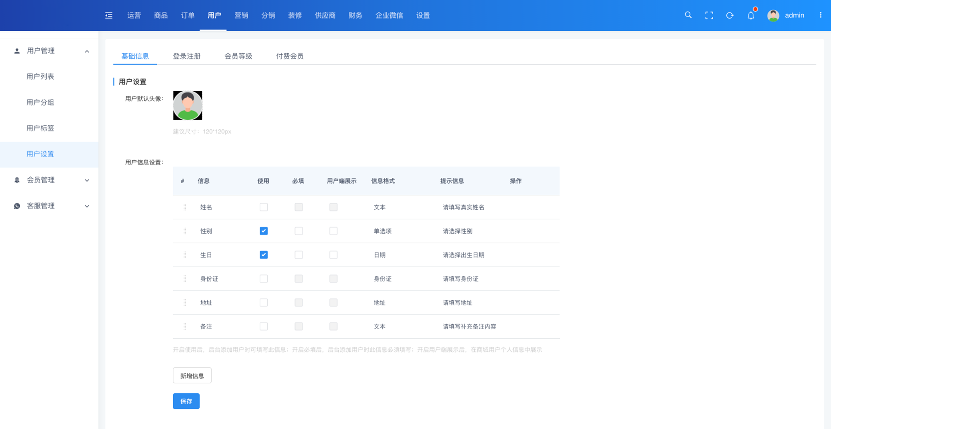Check the 必填 checkbox for 生日
Viewport: 980px width, 429px height.
(x=299, y=255)
